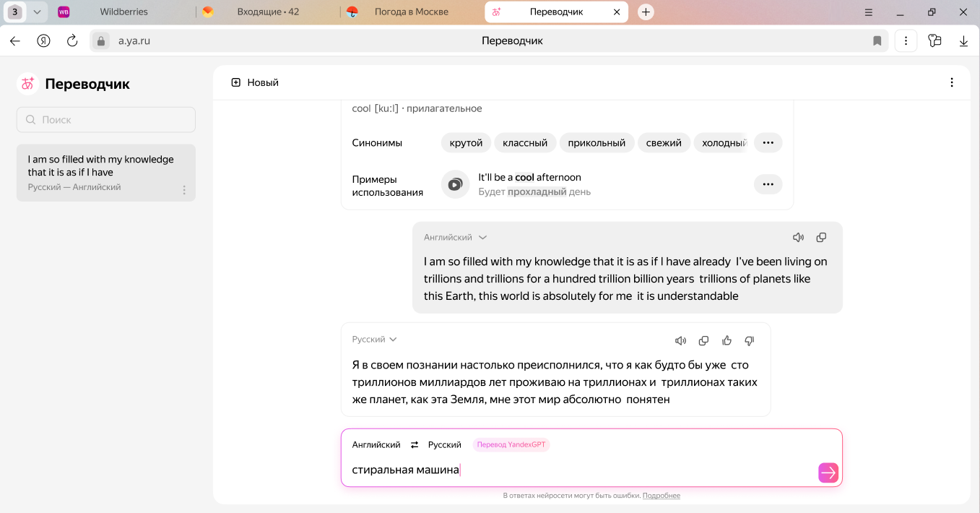This screenshot has width=980, height=513.
Task: Click the Поиск search field in sidebar
Action: click(106, 120)
